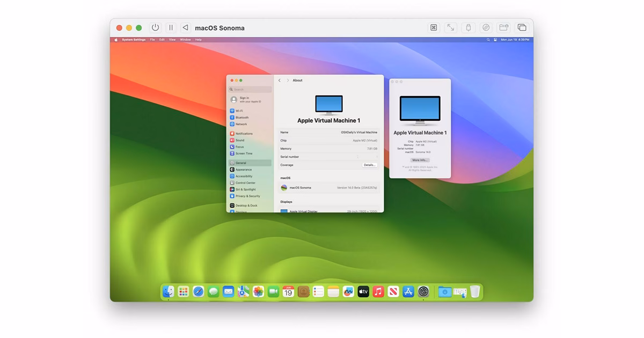Open Finder from the Dock

point(169,291)
